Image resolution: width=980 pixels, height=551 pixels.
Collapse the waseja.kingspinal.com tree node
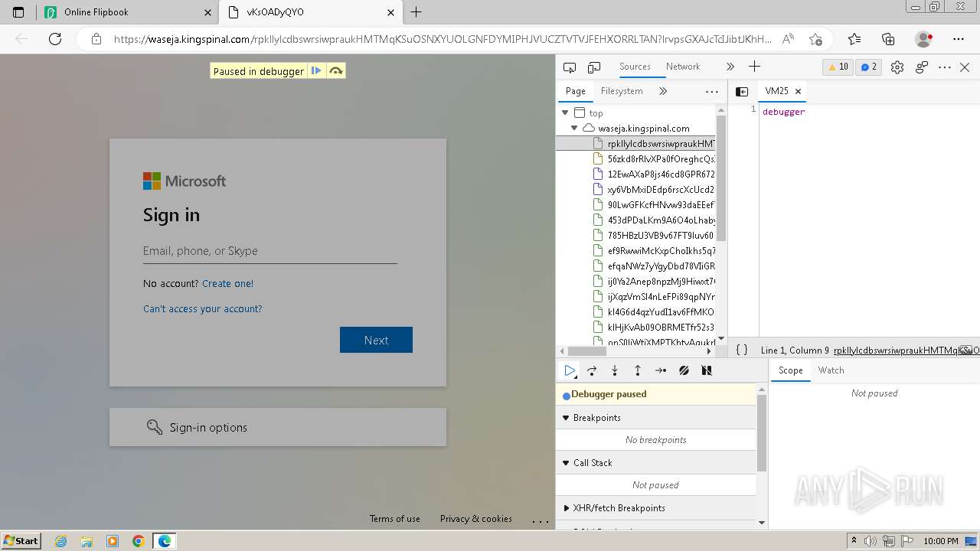click(x=574, y=129)
